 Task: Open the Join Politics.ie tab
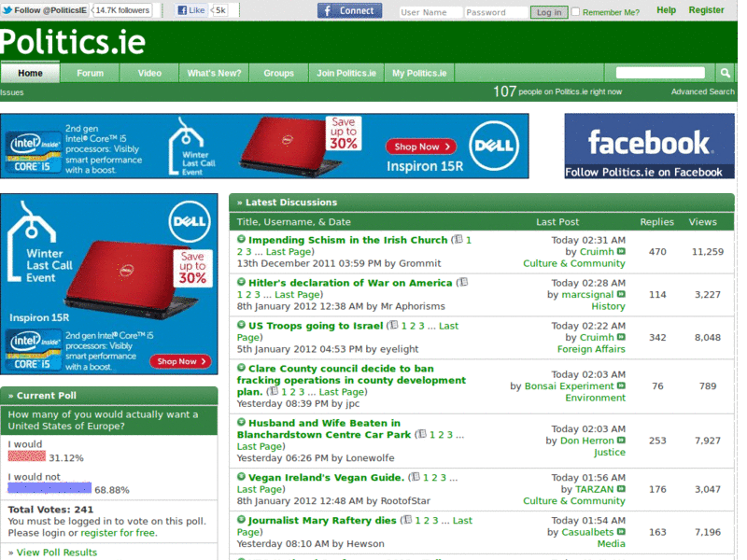tap(346, 73)
